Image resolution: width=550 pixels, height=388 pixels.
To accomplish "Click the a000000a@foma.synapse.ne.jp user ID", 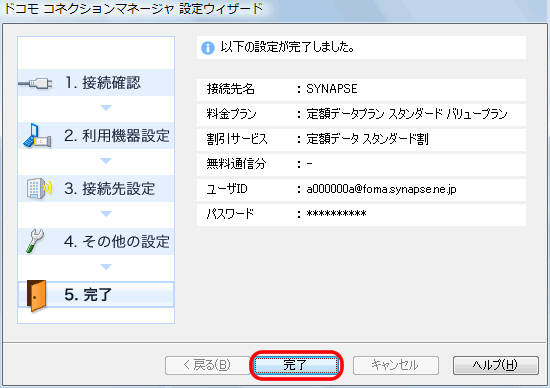I will 381,189.
